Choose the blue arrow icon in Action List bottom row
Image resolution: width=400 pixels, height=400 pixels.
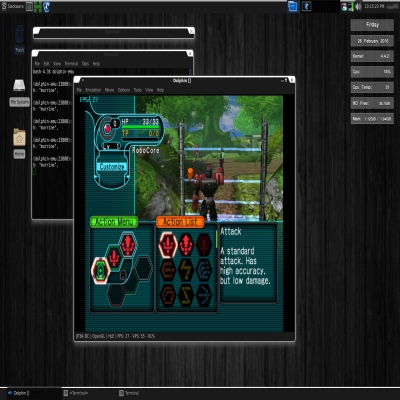(x=204, y=295)
